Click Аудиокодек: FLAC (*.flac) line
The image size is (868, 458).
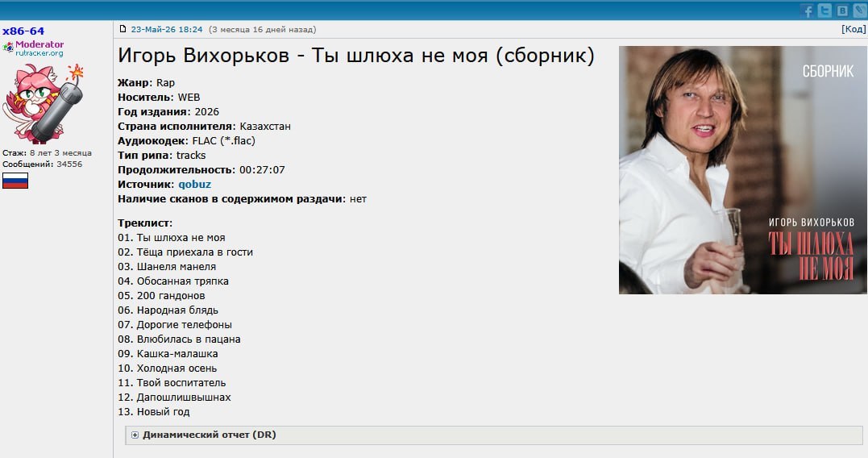pyautogui.click(x=186, y=140)
